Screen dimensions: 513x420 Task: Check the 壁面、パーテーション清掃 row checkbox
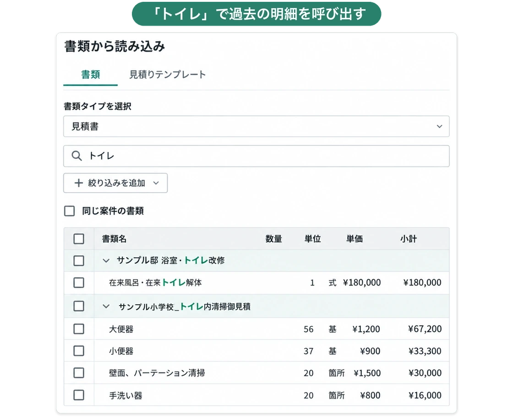pos(79,372)
